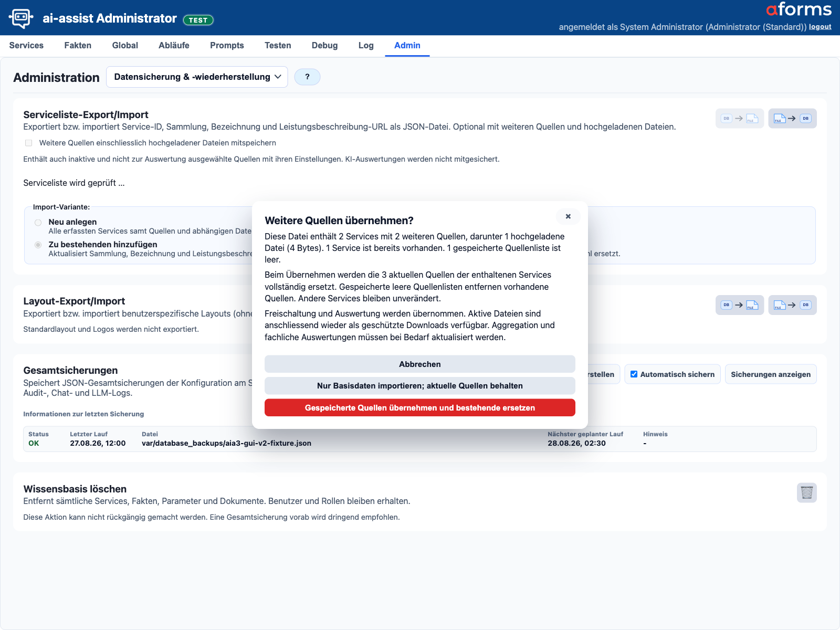The height and width of the screenshot is (630, 840).
Task: Select the Neu anlegen radio option
Action: [x=38, y=223]
